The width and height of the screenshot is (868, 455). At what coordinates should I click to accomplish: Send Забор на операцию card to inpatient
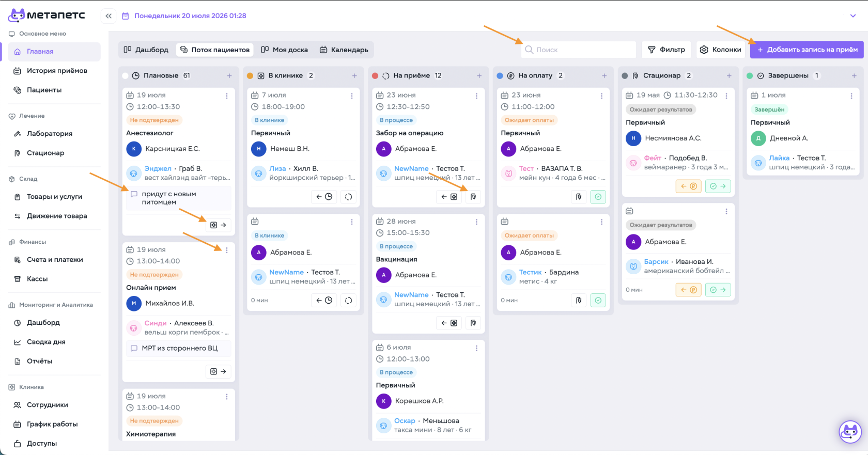(x=473, y=197)
